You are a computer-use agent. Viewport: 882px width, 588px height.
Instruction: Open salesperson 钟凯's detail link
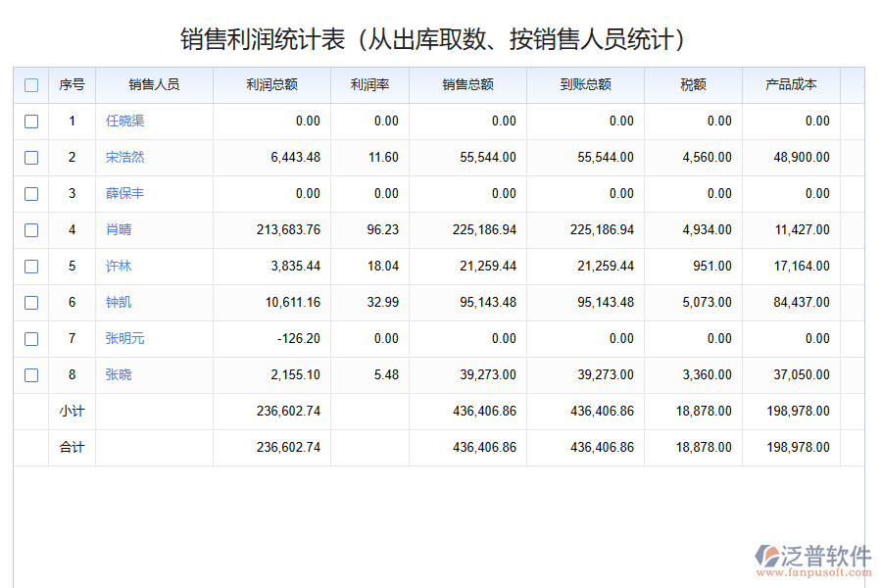point(119,302)
